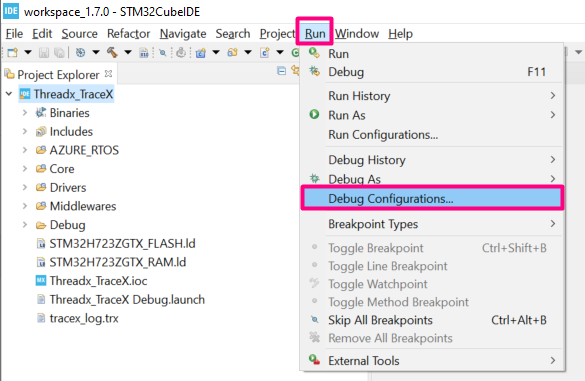Expand the Middlewares folder
This screenshot has width=585, height=381.
coord(25,206)
